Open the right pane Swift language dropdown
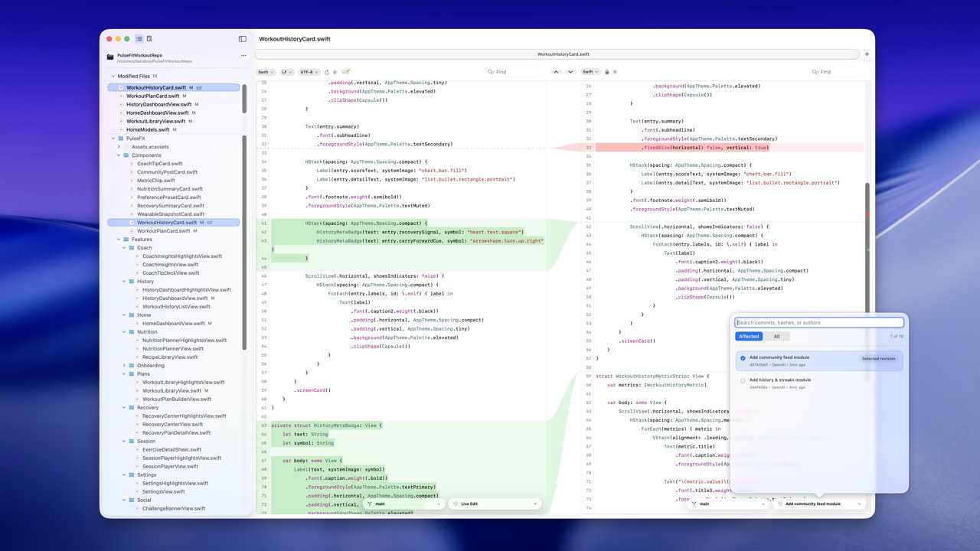Viewport: 980px width, 551px height. (x=590, y=72)
